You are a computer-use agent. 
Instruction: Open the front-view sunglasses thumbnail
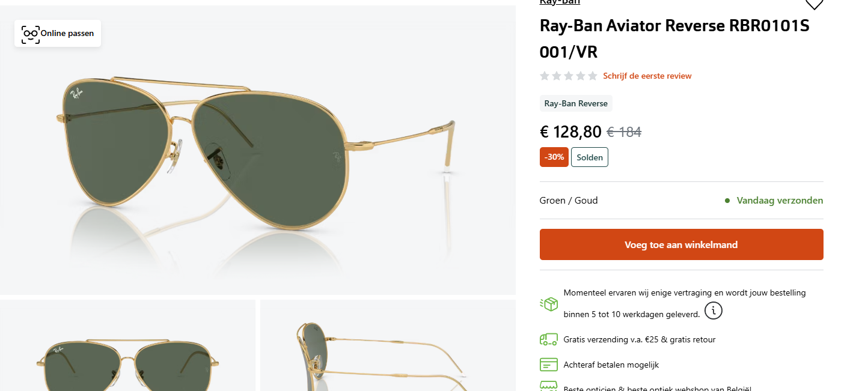click(127, 345)
